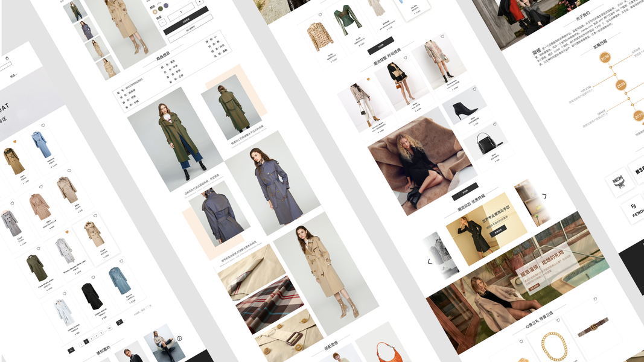Image resolution: width=644 pixels, height=362 pixels.
Task: Choose the beige color swatch
Action: (155, 12)
